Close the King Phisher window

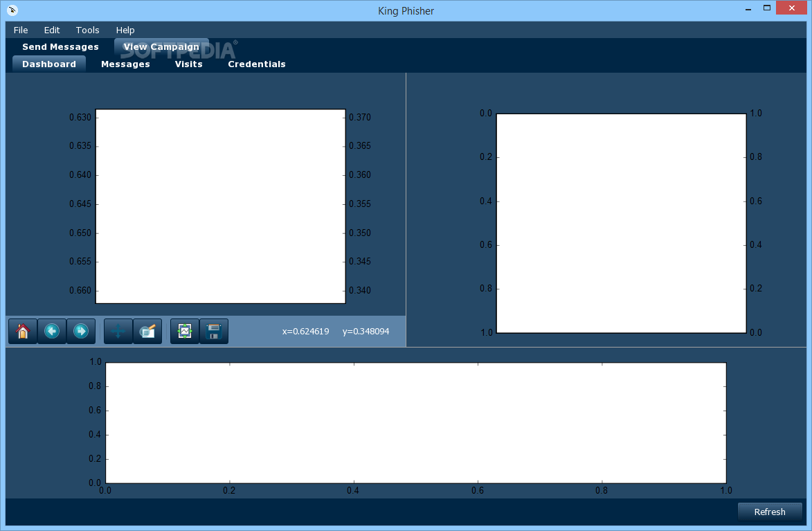point(792,8)
